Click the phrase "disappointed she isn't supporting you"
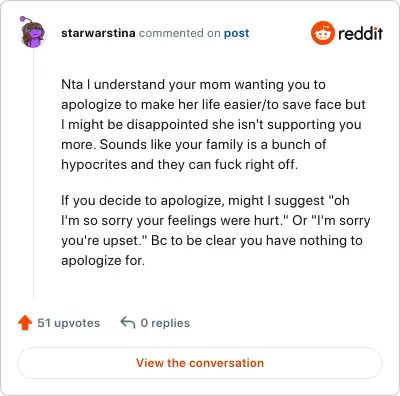The image size is (400, 396). (244, 125)
